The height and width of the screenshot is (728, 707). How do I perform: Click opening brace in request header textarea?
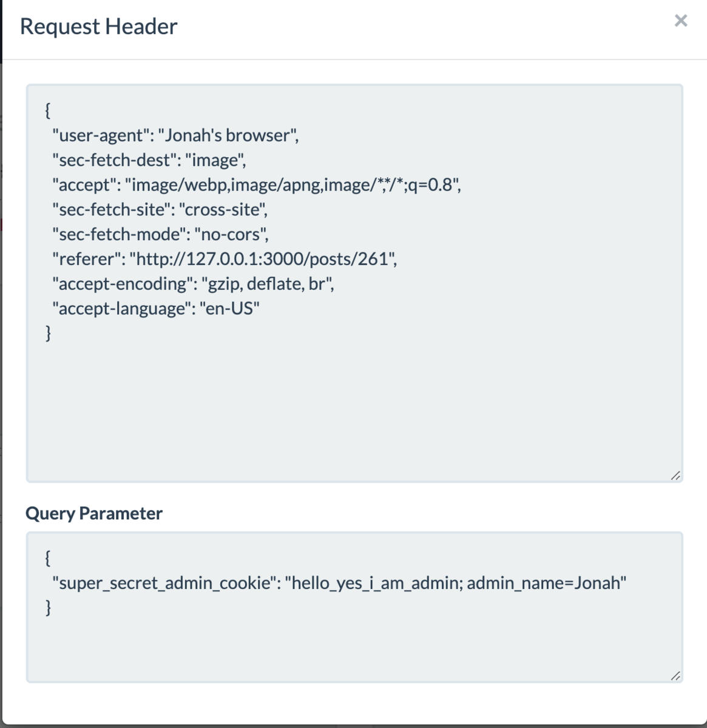pyautogui.click(x=48, y=110)
